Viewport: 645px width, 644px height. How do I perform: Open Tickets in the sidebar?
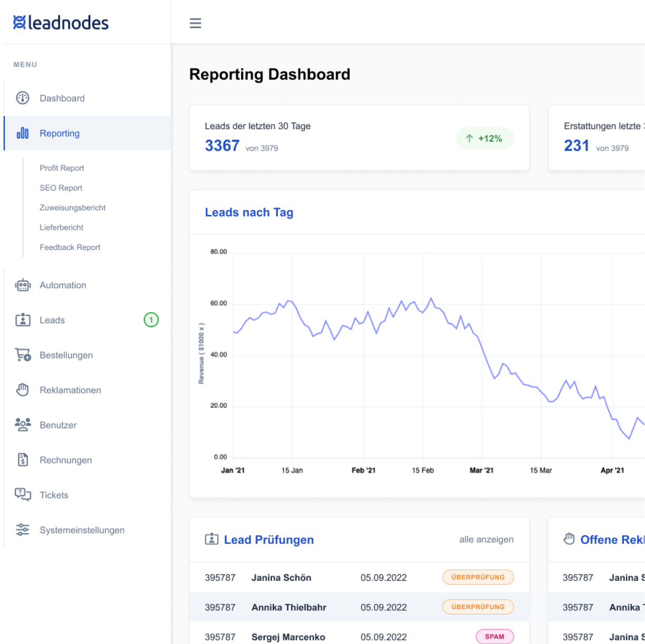coord(88,495)
